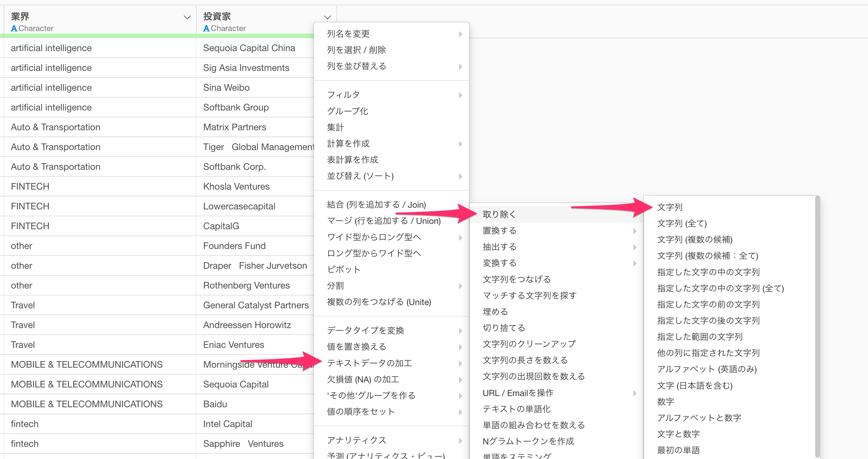Viewport: 868px width, 459px height.
Task: Select 埋める option
Action: pyautogui.click(x=556, y=312)
